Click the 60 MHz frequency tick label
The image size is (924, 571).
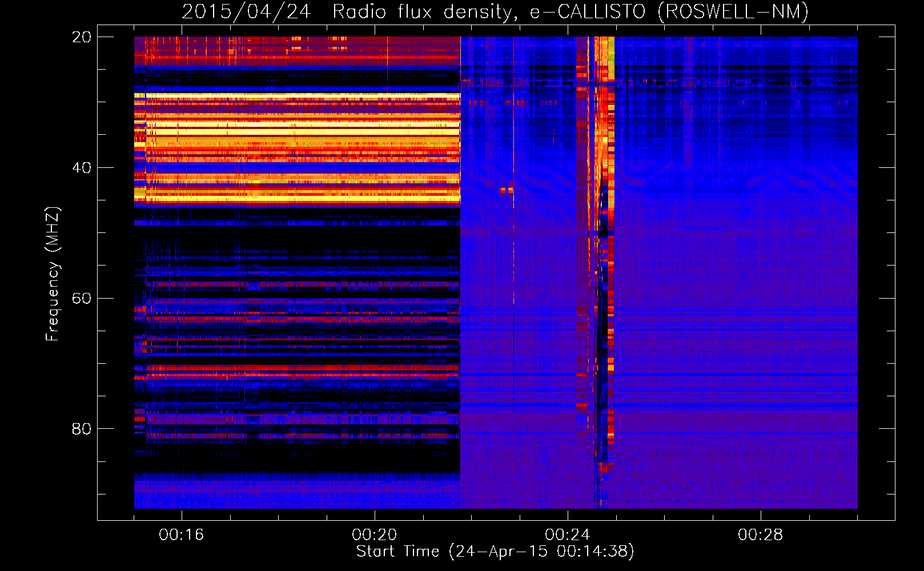pyautogui.click(x=82, y=299)
